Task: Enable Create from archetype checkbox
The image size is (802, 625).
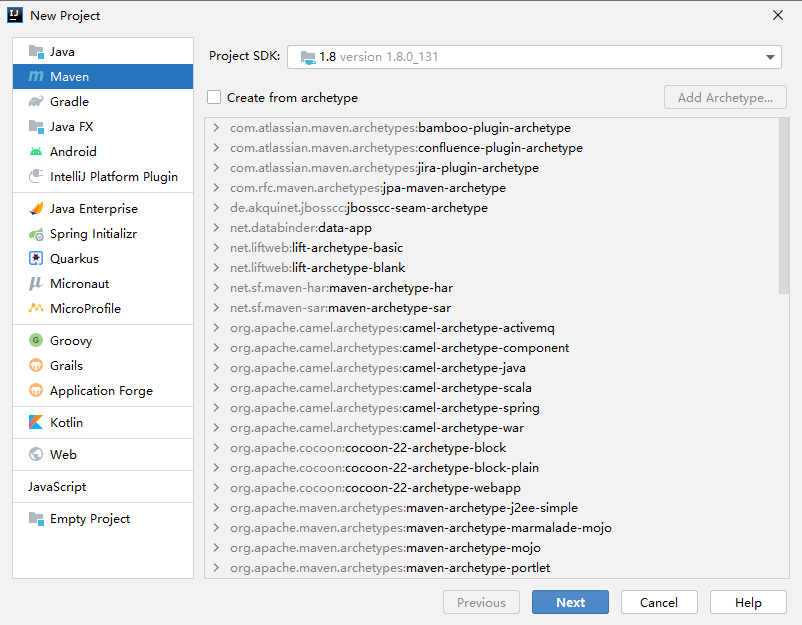Action: click(214, 97)
